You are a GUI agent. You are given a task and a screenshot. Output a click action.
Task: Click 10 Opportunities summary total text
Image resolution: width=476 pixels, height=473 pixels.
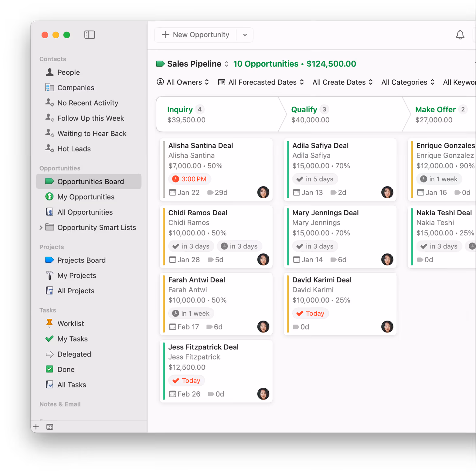click(294, 64)
